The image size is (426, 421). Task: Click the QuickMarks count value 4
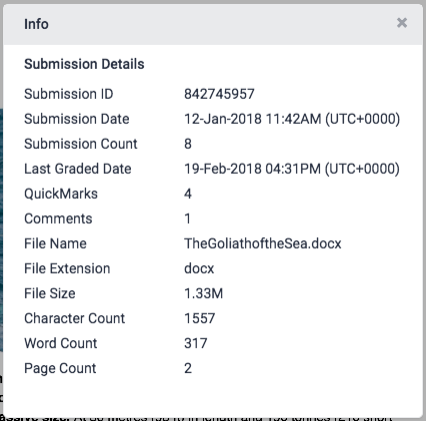[188, 194]
